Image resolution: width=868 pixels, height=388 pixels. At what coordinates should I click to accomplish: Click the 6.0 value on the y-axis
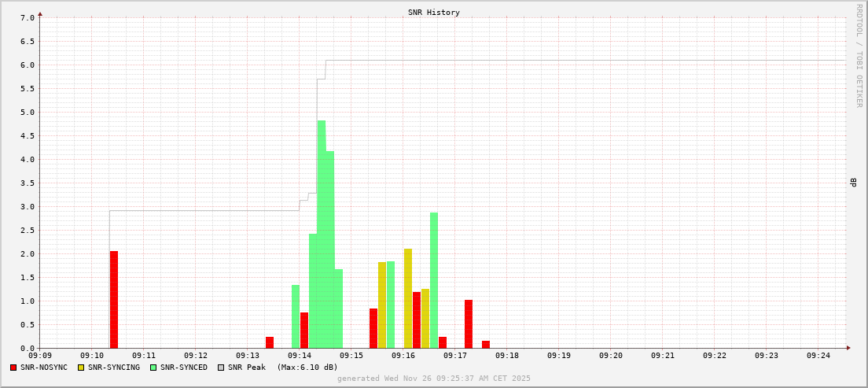point(27,65)
